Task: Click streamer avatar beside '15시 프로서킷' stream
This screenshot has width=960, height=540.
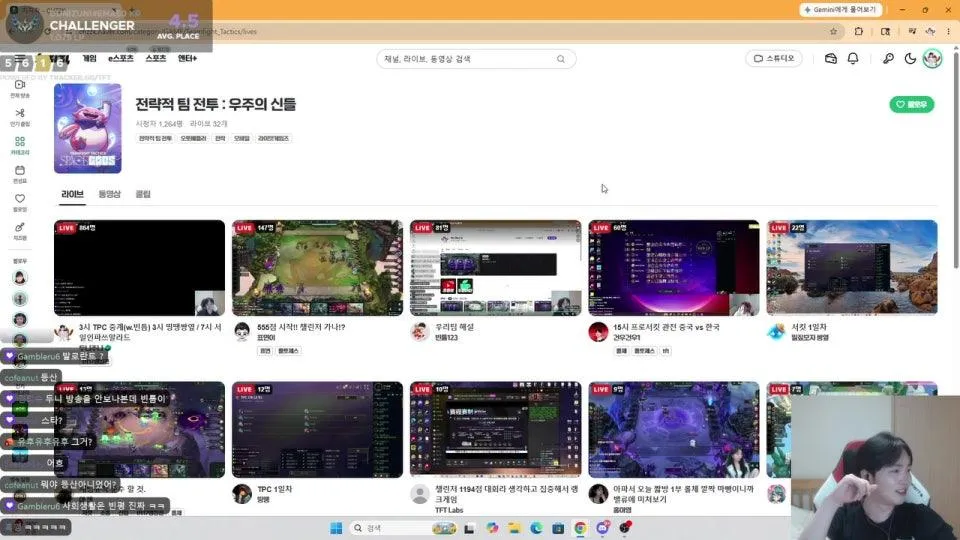Action: pos(598,332)
